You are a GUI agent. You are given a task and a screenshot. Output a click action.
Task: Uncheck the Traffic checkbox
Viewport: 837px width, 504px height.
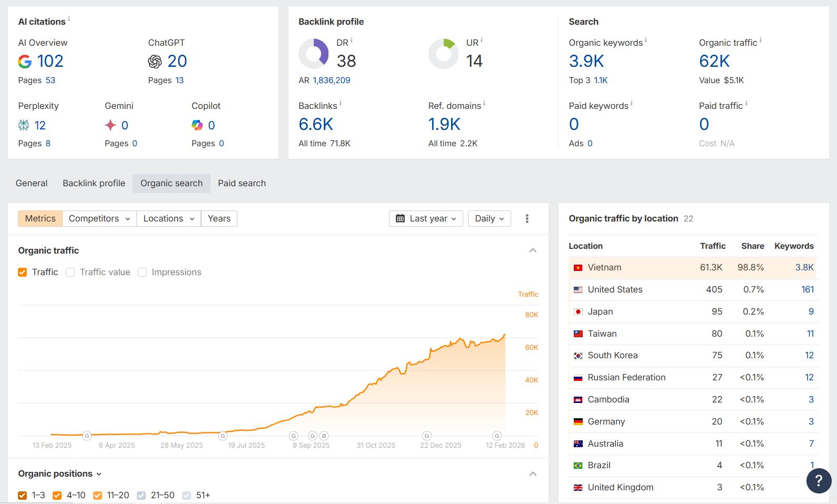point(23,272)
